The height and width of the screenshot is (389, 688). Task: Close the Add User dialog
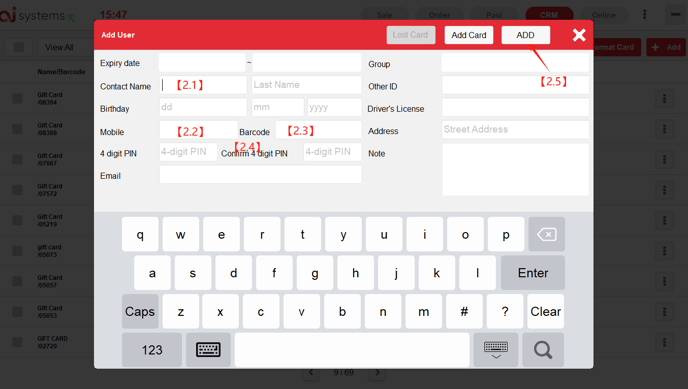579,35
